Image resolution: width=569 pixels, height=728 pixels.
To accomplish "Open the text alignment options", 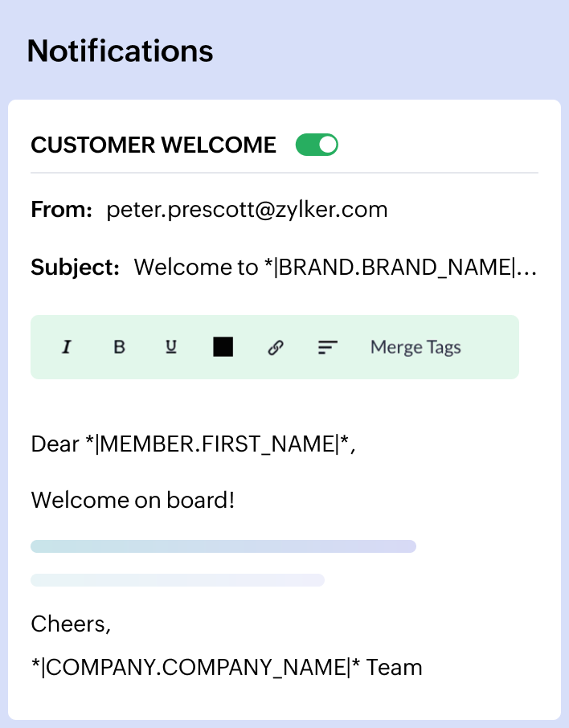I will pyautogui.click(x=327, y=347).
